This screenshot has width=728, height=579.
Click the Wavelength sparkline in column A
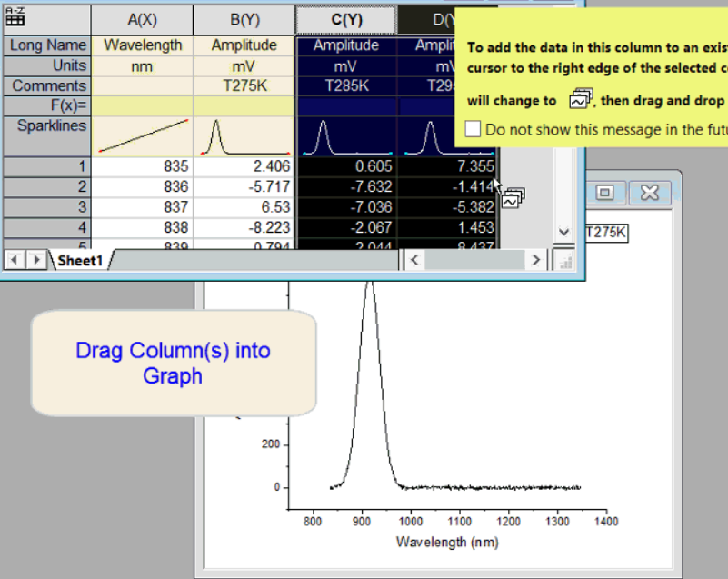click(x=143, y=136)
